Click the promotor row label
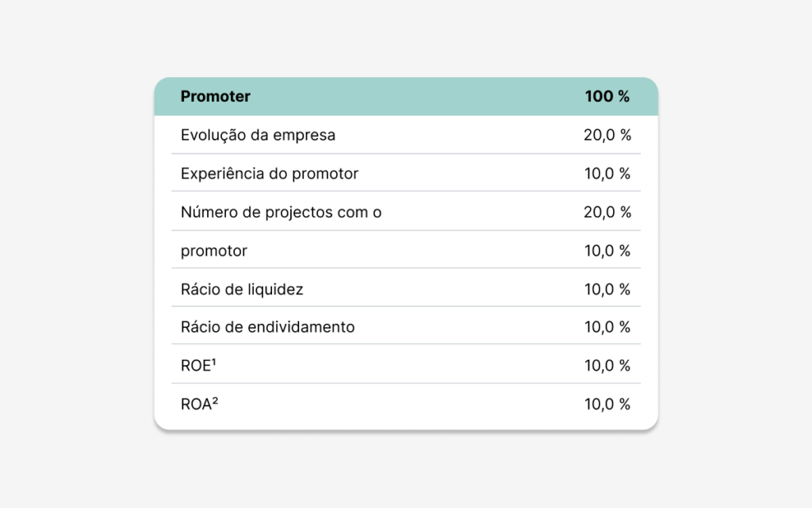 pos(214,251)
